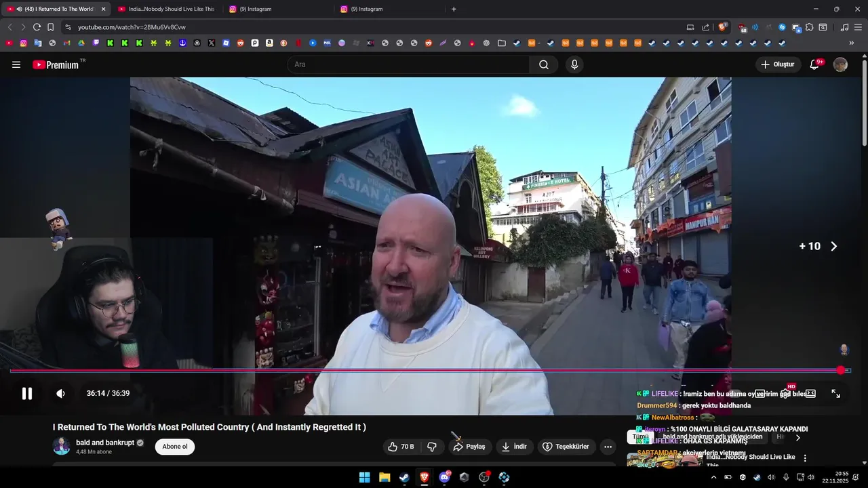
Task: Reload the page
Action: click(x=37, y=27)
